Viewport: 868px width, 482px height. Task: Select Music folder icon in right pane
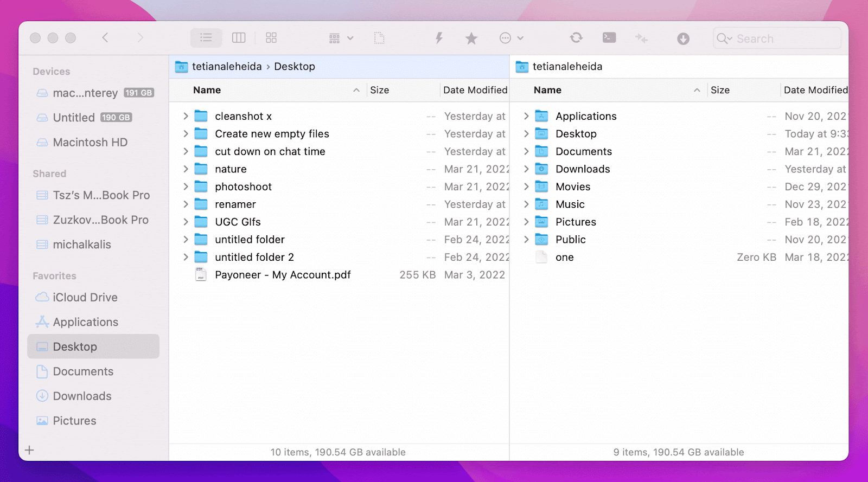coord(541,204)
